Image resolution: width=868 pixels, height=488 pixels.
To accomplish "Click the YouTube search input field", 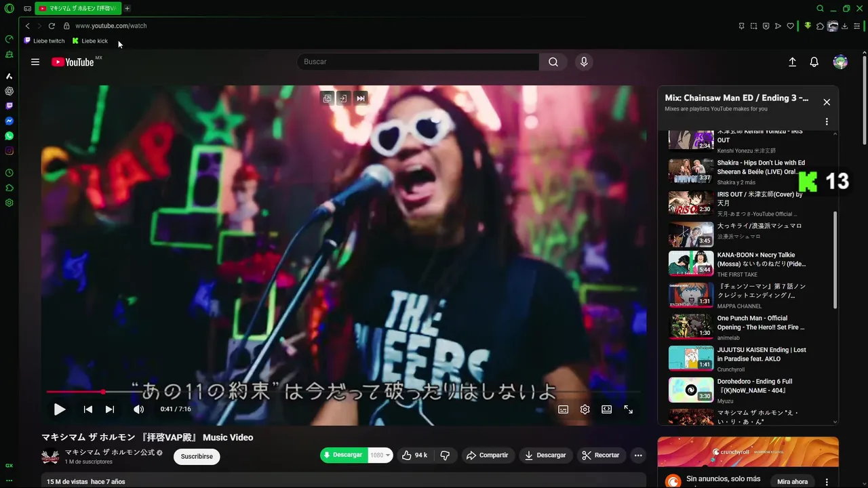I will click(x=418, y=62).
